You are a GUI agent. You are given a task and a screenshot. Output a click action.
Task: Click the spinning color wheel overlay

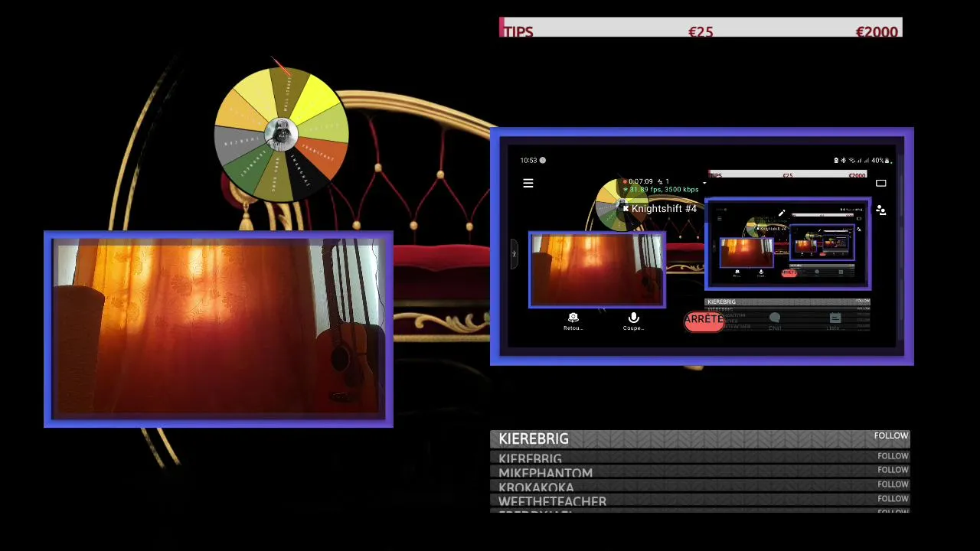point(282,135)
